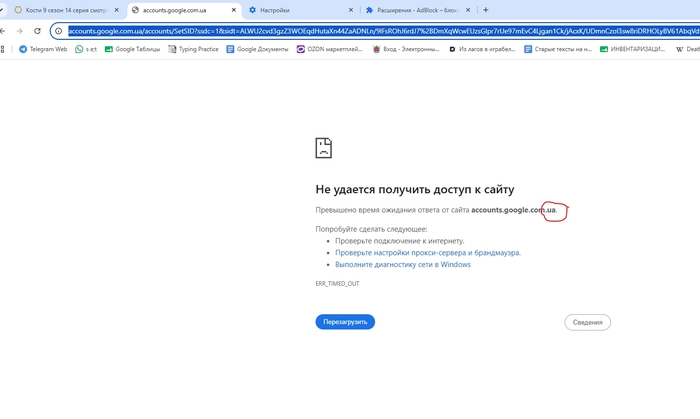Open the WhatsApp s et bookmark
The width and height of the screenshot is (700, 419).
86,49
